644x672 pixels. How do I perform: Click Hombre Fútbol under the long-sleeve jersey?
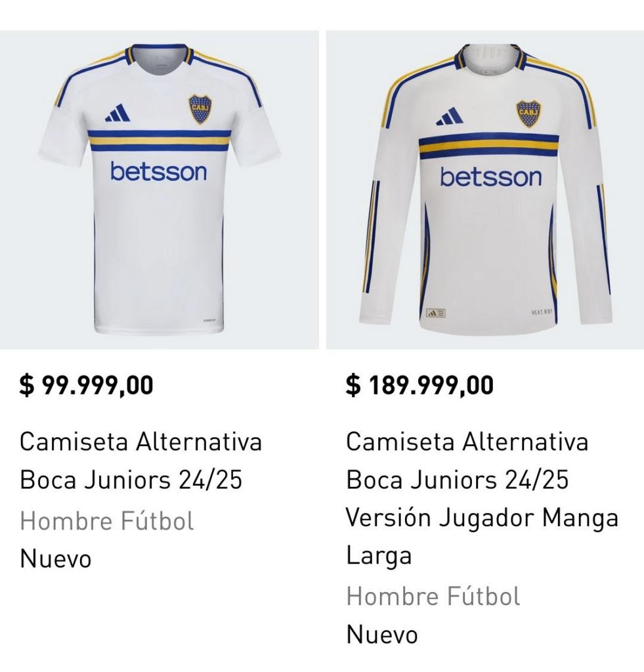pyautogui.click(x=433, y=597)
